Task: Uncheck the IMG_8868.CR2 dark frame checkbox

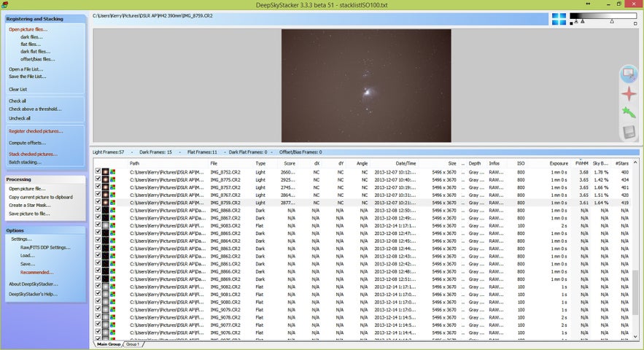Action: point(98,209)
